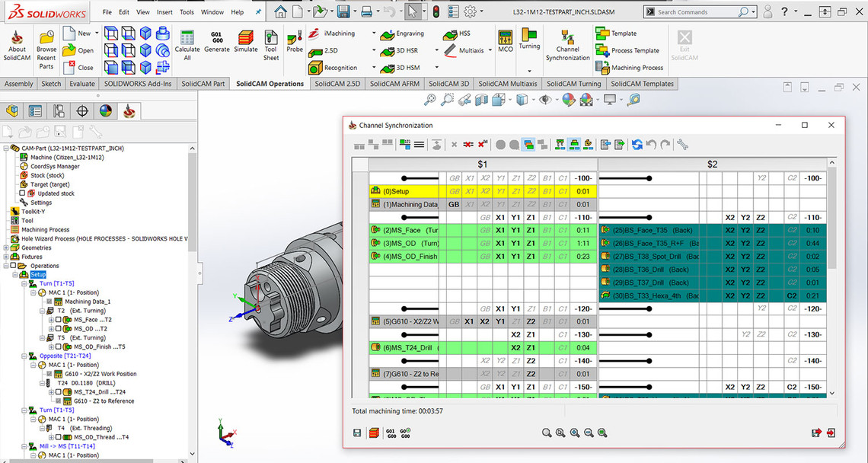Open the iMachining dropdown arrow

pos(374,34)
